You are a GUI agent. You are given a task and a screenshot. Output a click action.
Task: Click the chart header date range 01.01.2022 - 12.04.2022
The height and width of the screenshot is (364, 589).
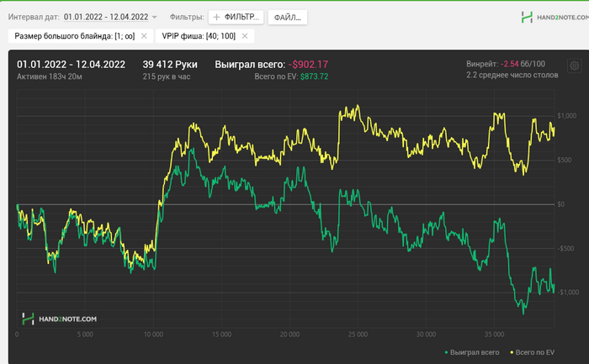tap(71, 64)
